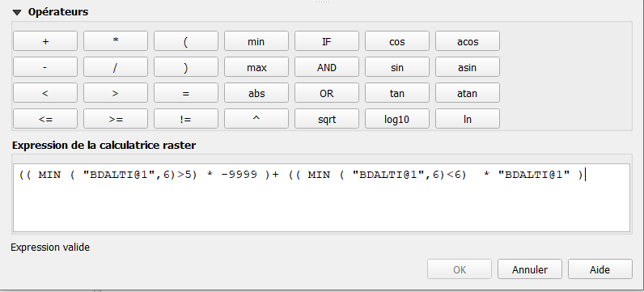This screenshot has width=644, height=292.
Task: Insert the min function
Action: (x=256, y=41)
